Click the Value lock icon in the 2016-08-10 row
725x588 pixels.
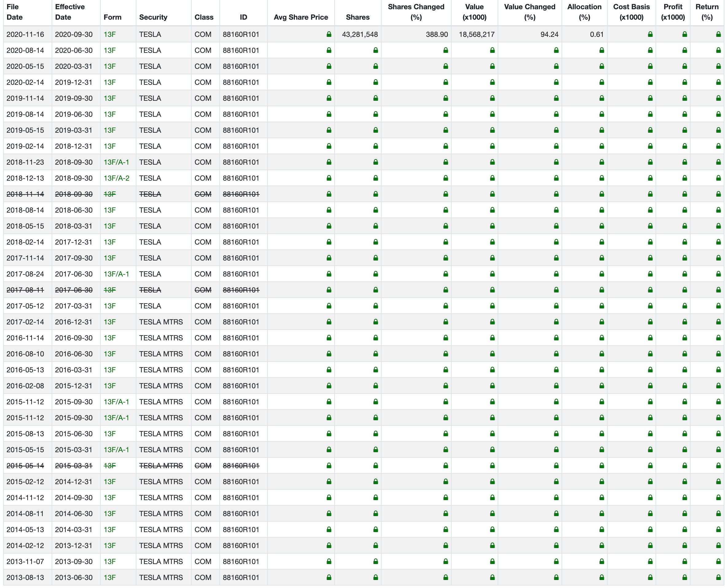[x=492, y=354]
